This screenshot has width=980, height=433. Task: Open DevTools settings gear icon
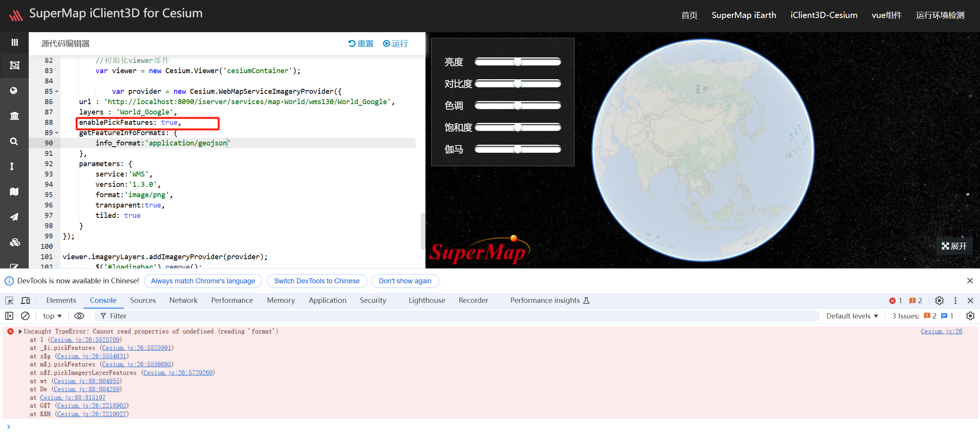point(939,301)
